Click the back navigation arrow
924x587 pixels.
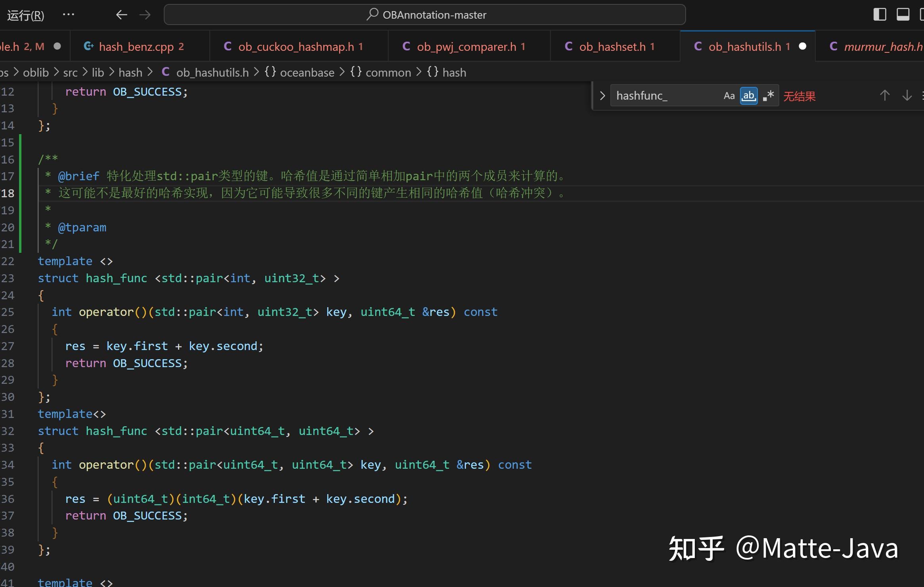[122, 15]
